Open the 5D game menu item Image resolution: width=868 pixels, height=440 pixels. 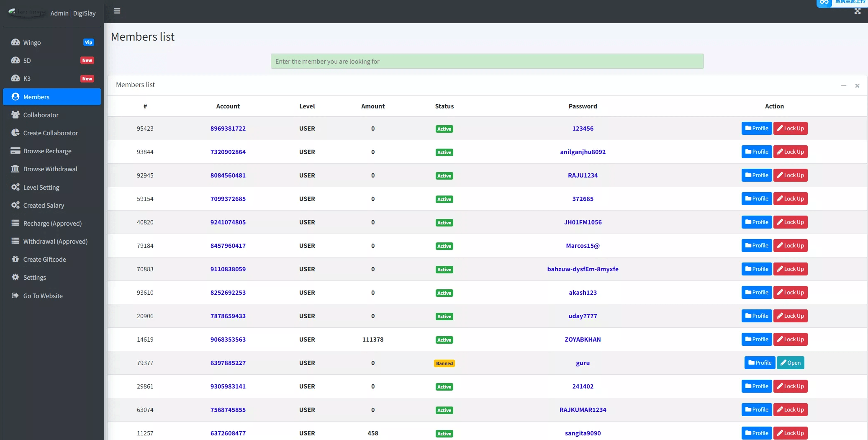[27, 60]
